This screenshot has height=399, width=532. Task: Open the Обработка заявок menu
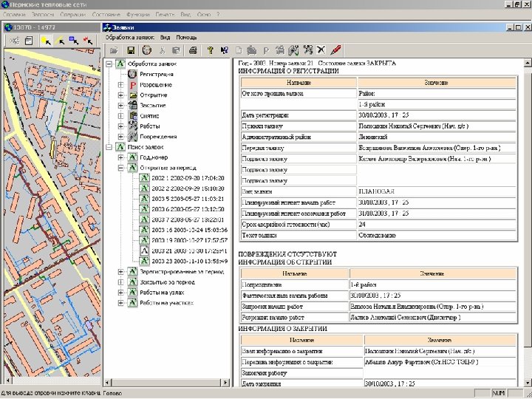click(x=129, y=37)
